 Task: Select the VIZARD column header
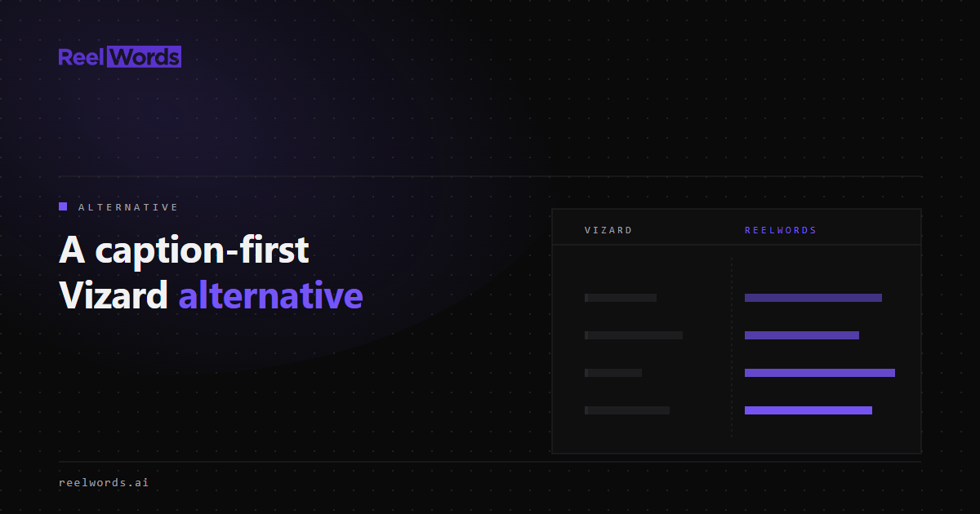coord(608,230)
